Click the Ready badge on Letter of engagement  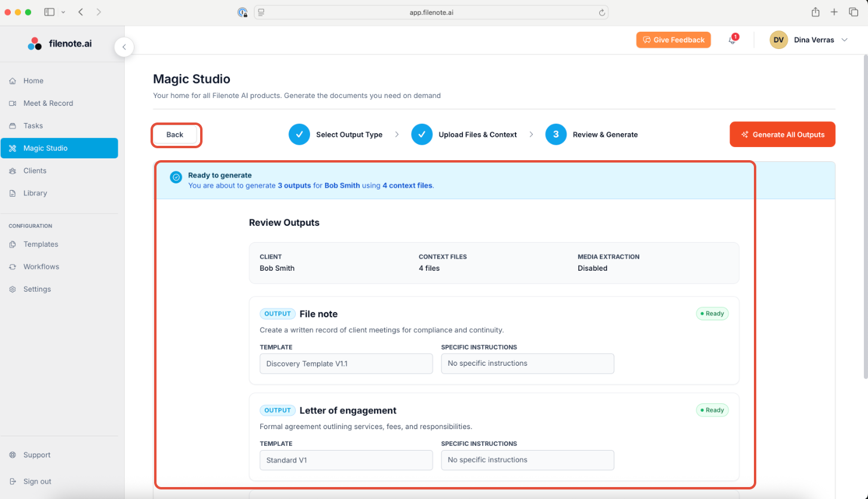click(x=712, y=411)
